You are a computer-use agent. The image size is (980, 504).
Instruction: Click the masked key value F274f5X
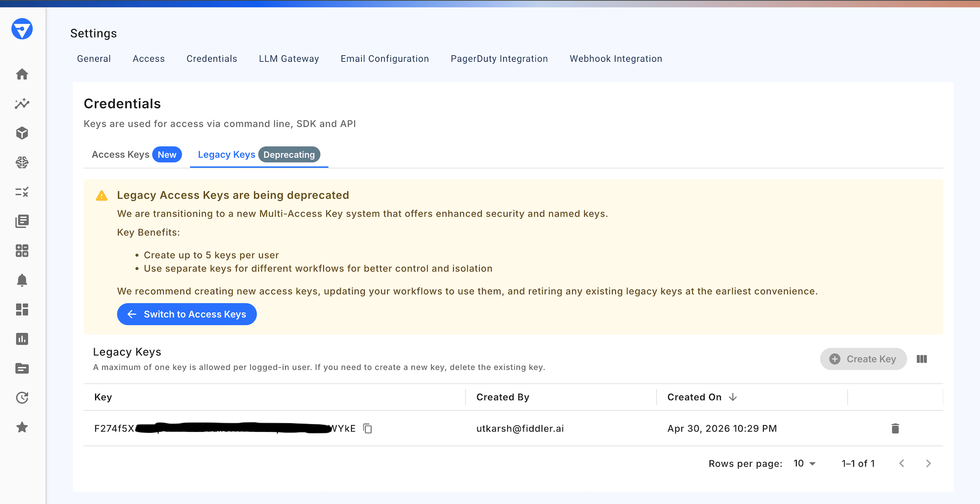[x=225, y=429]
